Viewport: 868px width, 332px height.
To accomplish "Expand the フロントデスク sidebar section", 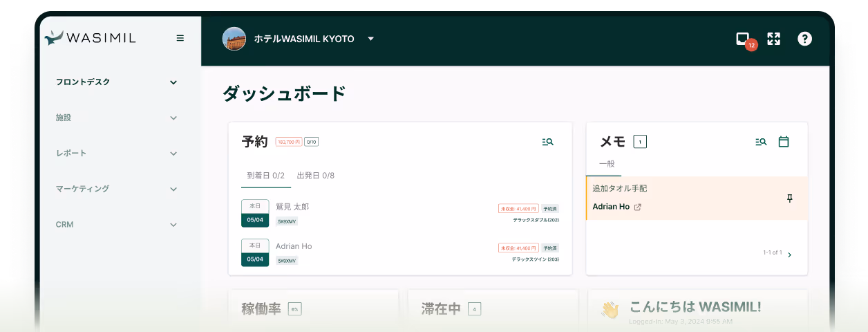I will pyautogui.click(x=116, y=82).
